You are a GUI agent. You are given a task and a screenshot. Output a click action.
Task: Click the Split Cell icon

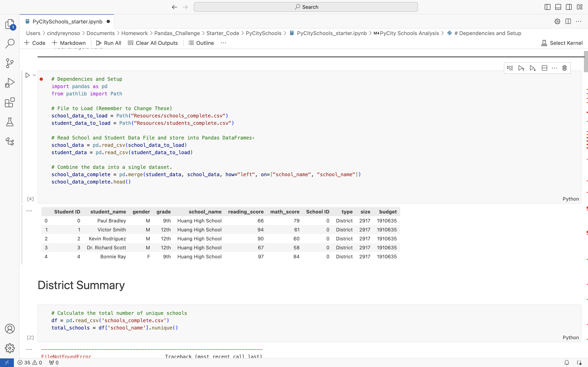[x=544, y=68]
